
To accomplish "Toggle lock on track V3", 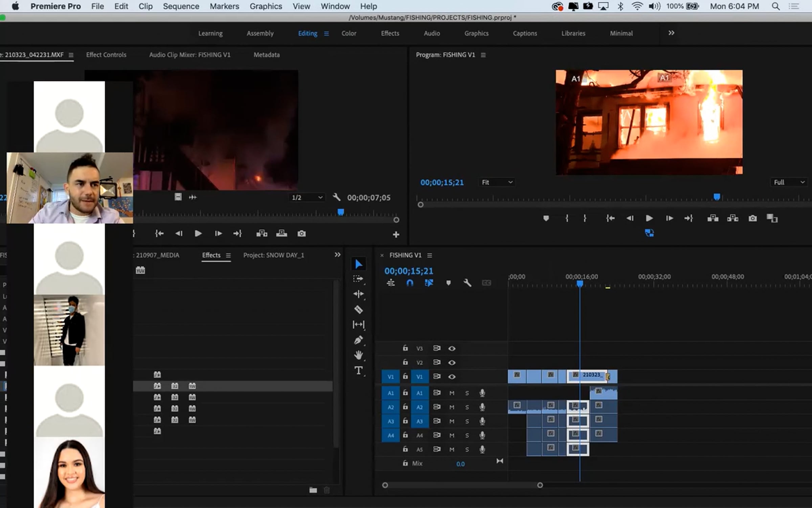I will (x=405, y=348).
